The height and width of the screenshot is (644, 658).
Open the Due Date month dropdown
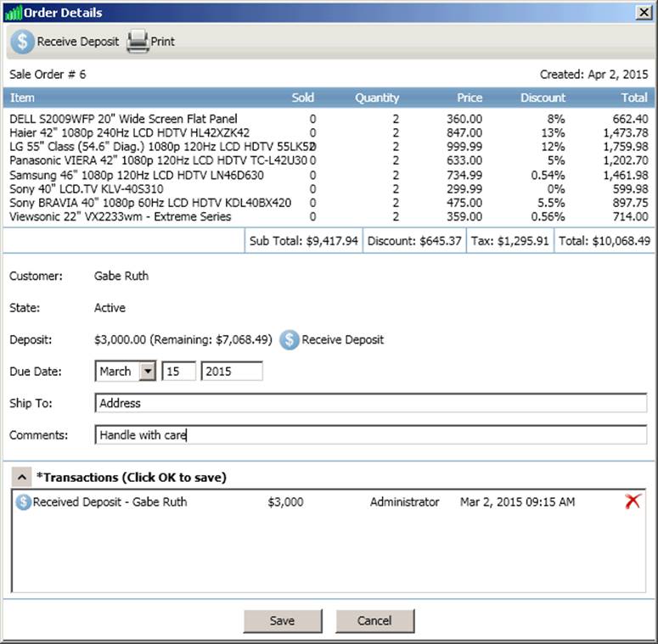(147, 372)
